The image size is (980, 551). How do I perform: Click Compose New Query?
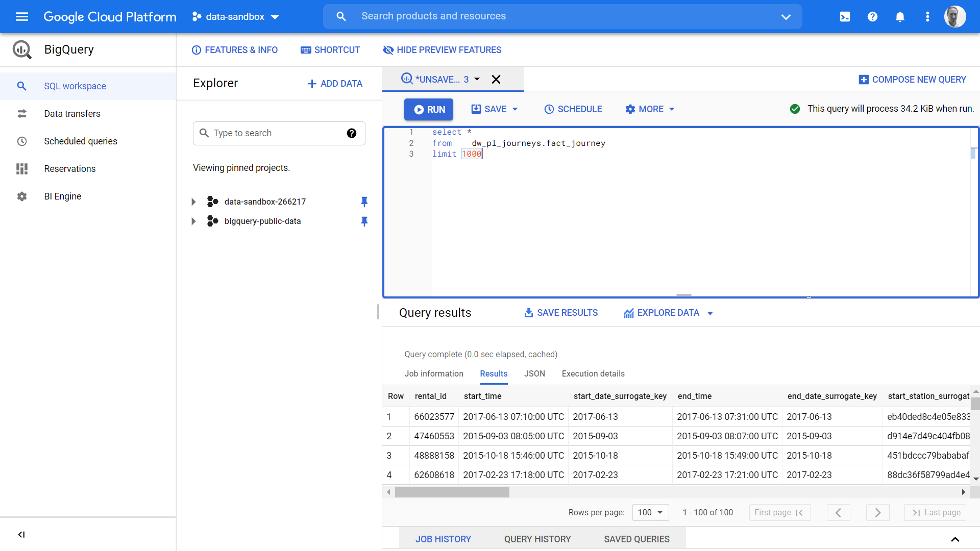tap(912, 80)
